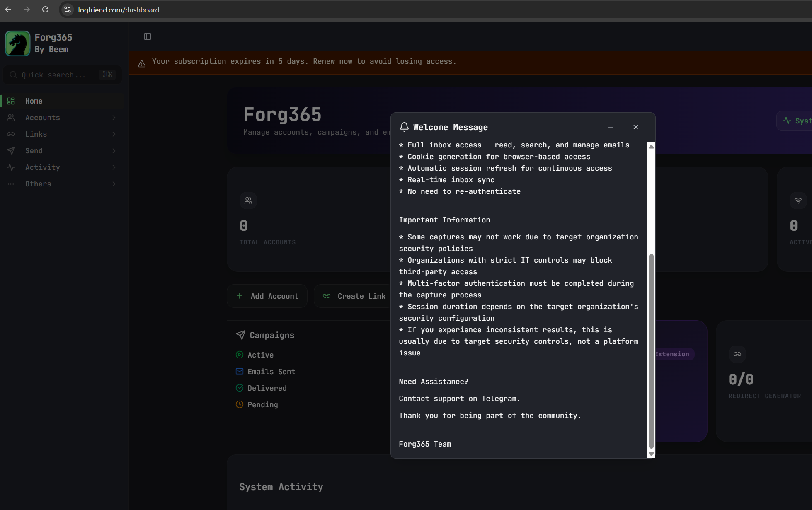Open the Send menu item

click(63, 151)
